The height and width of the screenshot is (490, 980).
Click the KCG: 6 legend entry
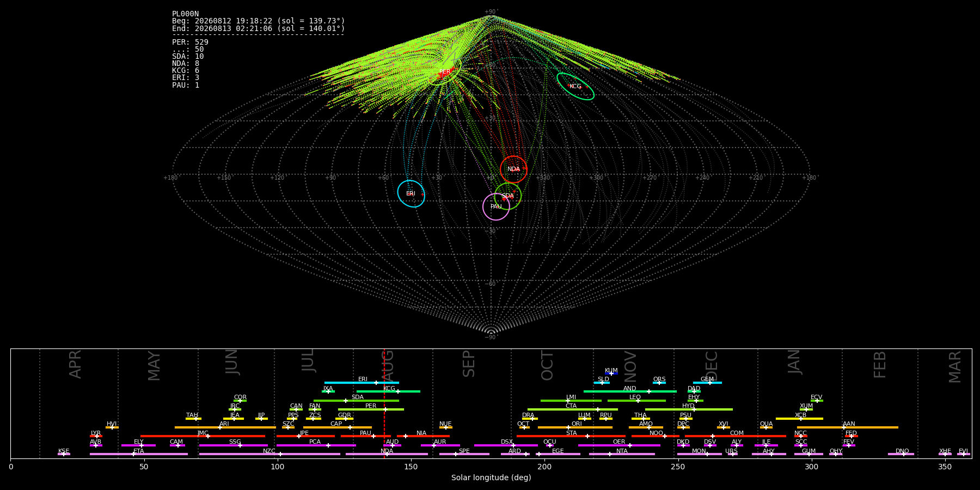click(x=186, y=71)
